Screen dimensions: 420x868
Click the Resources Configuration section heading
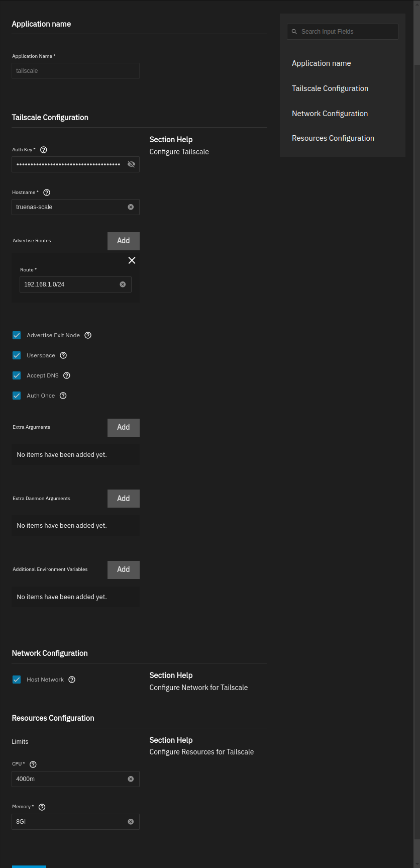pyautogui.click(x=53, y=718)
